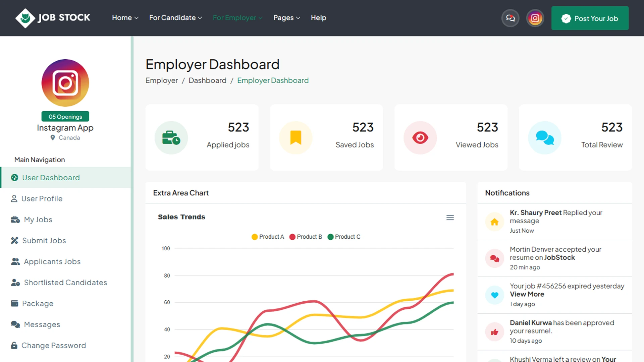Open Messages in sidebar
This screenshot has width=644, height=362.
pyautogui.click(x=66, y=324)
